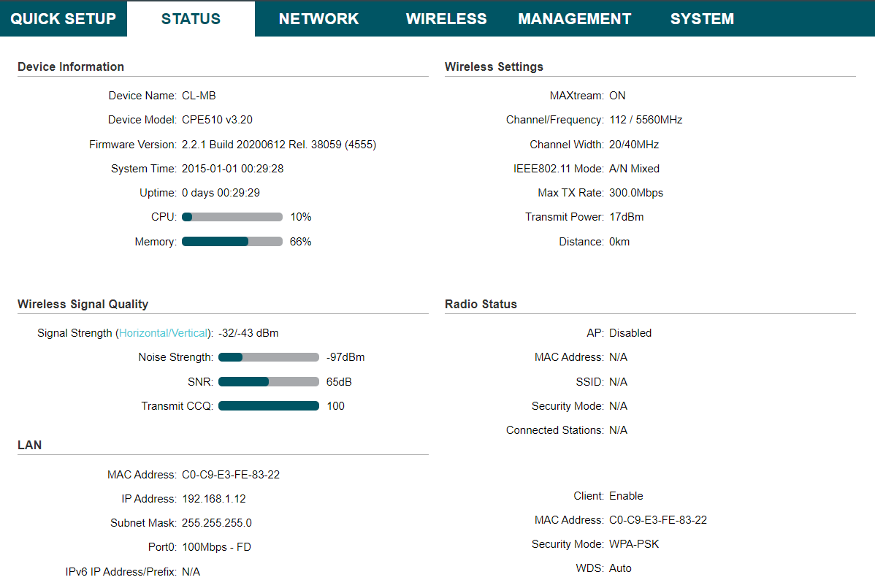The image size is (875, 588).
Task: Click the CPU usage progress bar
Action: click(x=232, y=217)
